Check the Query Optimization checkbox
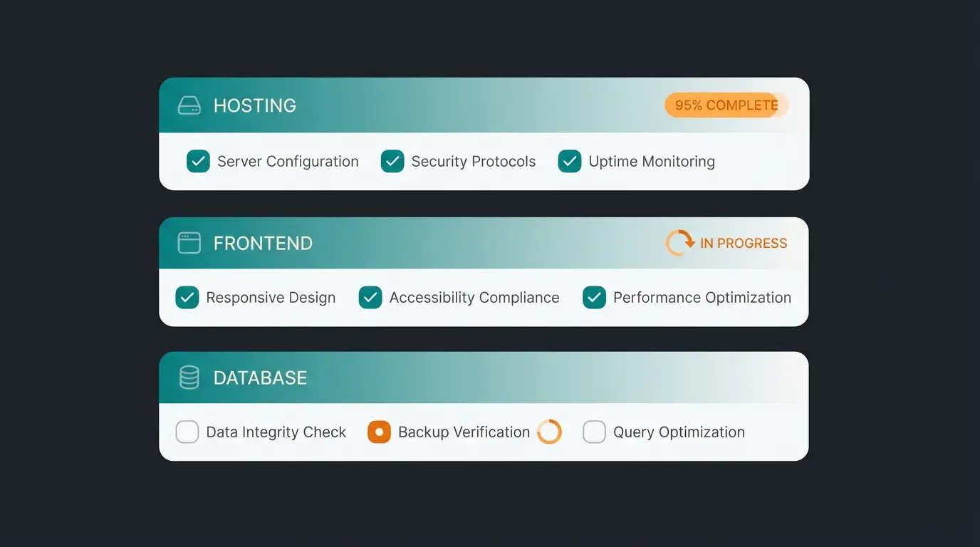The image size is (980, 547). [594, 432]
